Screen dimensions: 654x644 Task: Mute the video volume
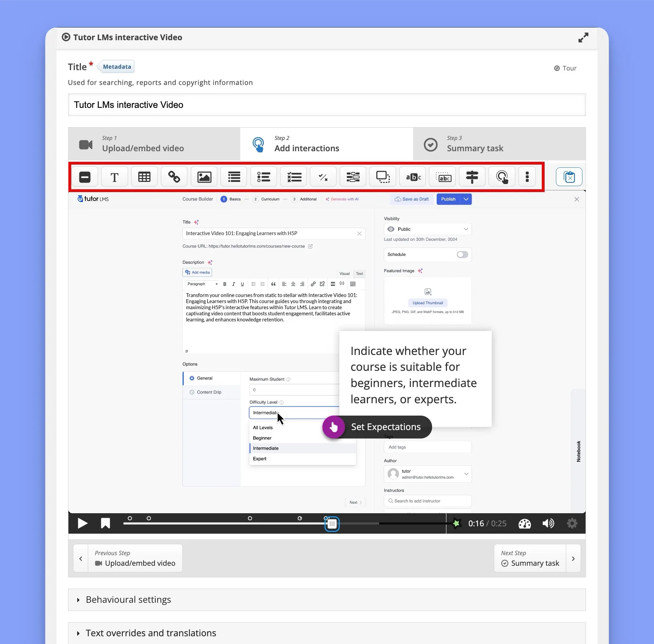click(x=548, y=523)
